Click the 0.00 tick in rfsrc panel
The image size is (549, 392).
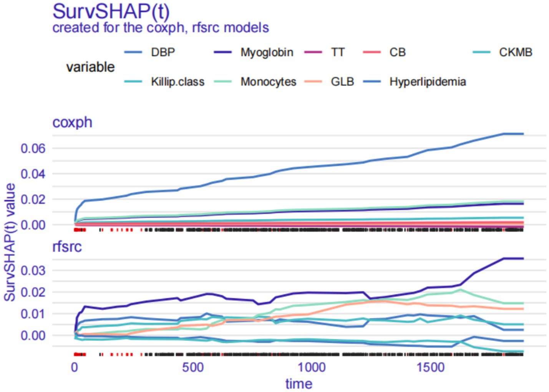tap(33, 336)
